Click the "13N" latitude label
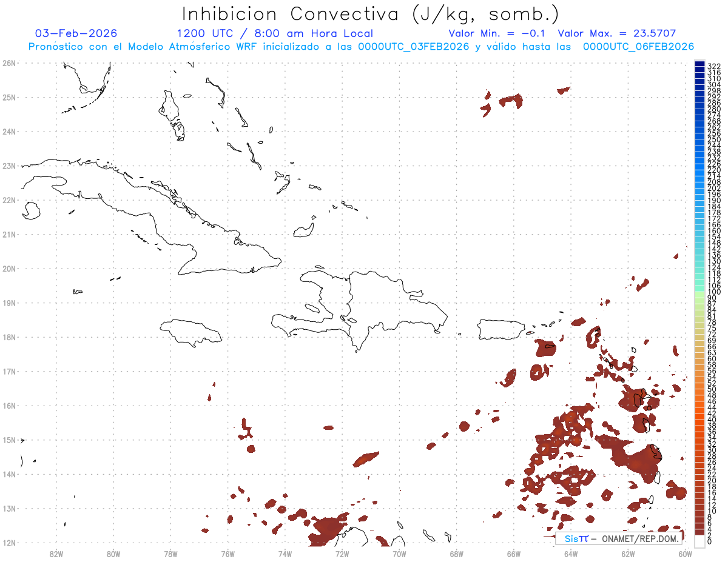 click(9, 509)
